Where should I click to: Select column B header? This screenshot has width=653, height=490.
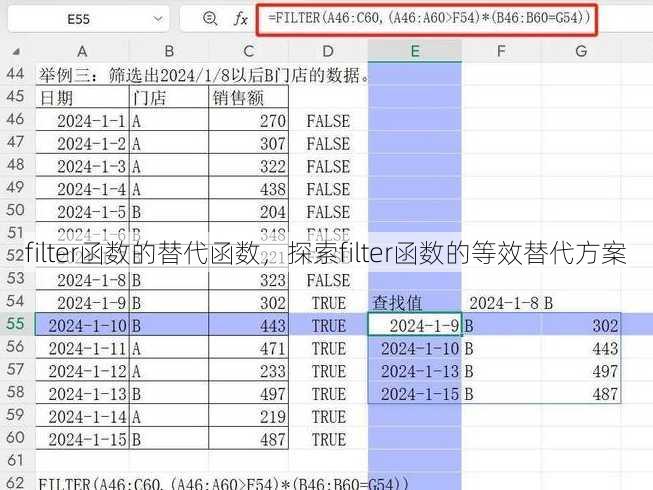[x=169, y=51]
